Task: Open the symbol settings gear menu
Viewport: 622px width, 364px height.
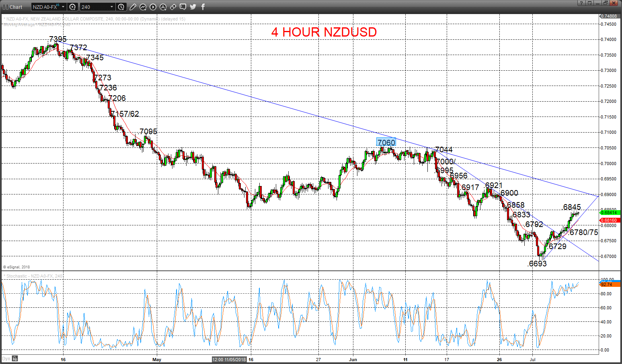Action: click(72, 7)
